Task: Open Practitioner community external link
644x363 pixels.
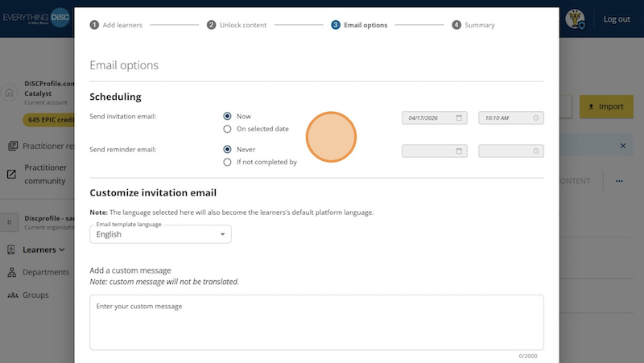Action: click(45, 174)
